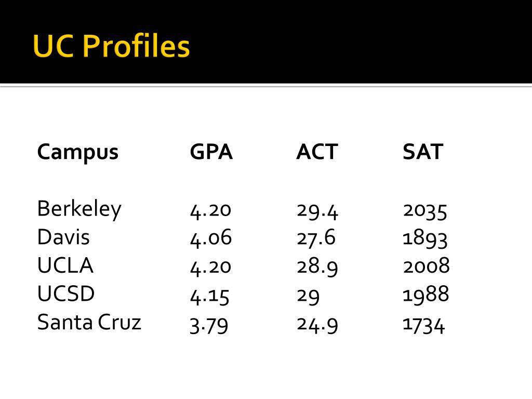Click Davis SAT score 1893
532x399 pixels.
[425, 239]
